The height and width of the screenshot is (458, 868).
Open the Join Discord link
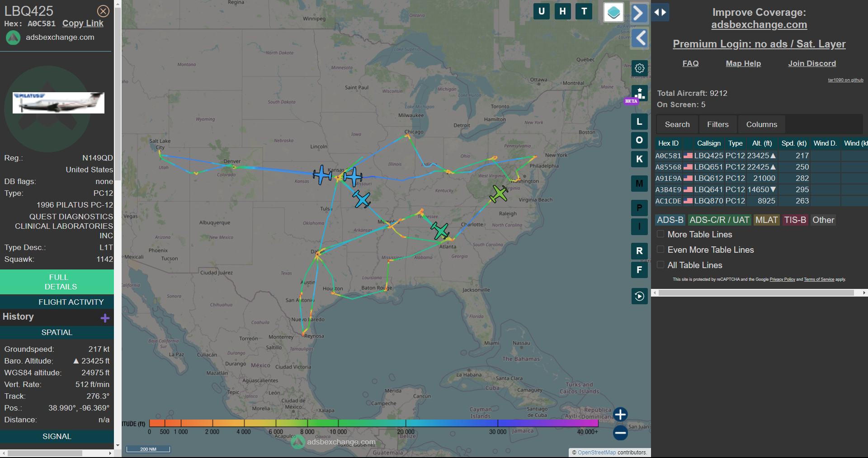[x=812, y=63]
